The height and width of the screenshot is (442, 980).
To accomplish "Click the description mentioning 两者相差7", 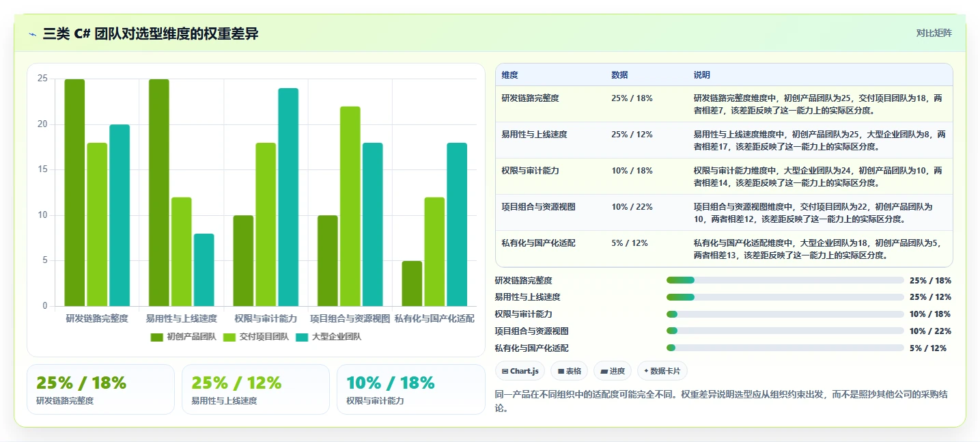I will click(x=818, y=104).
